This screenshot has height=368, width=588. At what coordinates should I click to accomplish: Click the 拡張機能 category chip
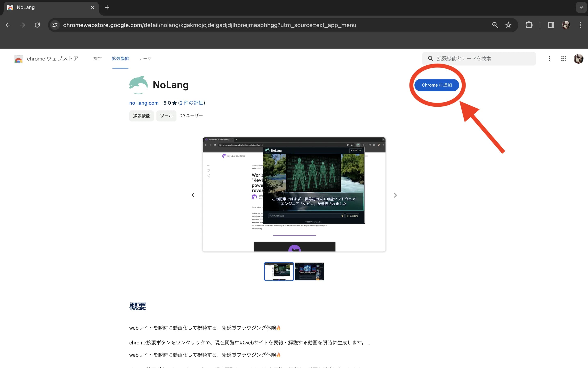pyautogui.click(x=141, y=116)
